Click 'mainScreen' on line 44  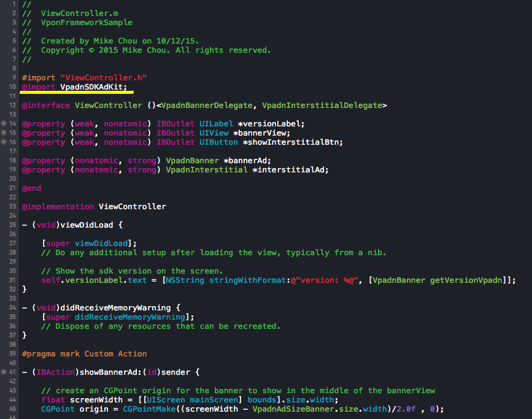214,400
